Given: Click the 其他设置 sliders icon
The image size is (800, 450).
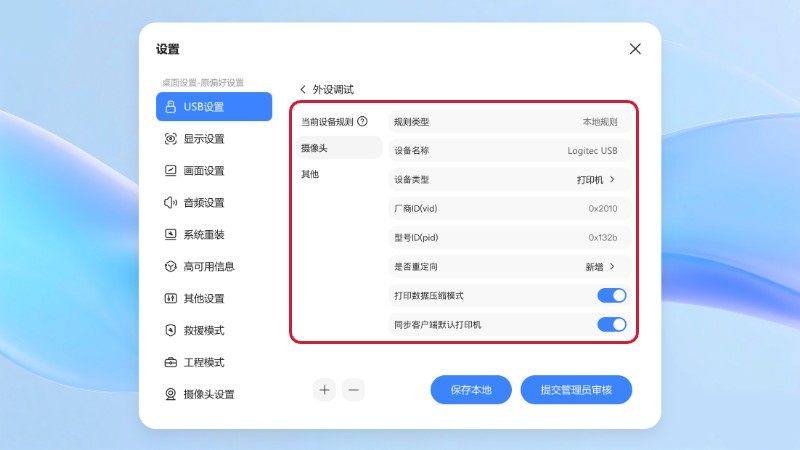Looking at the screenshot, I should (170, 298).
